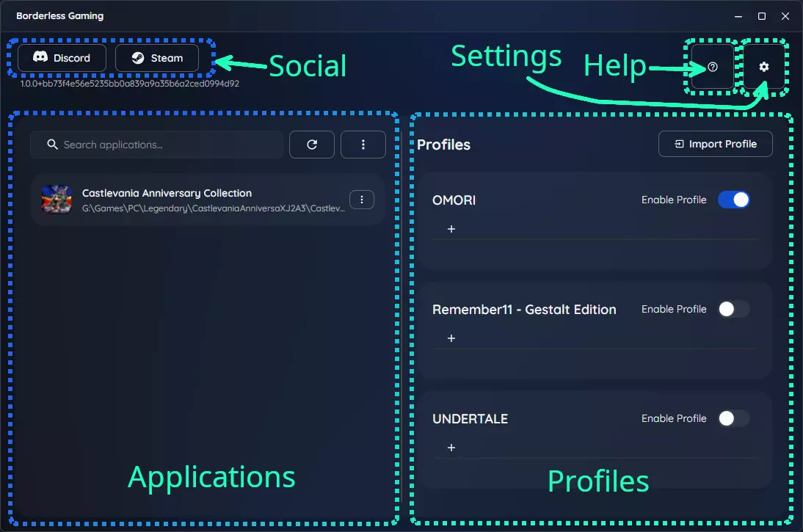Open applications list options three-dot menu

tap(363, 145)
